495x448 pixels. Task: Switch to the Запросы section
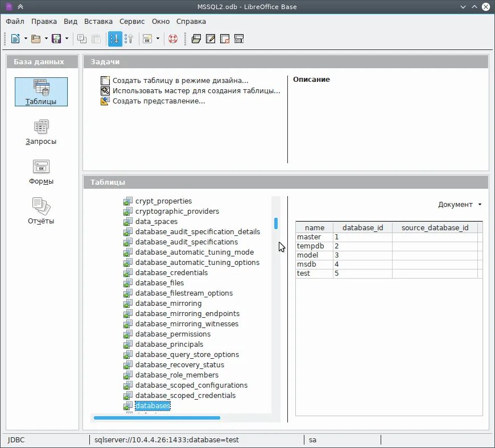click(41, 132)
